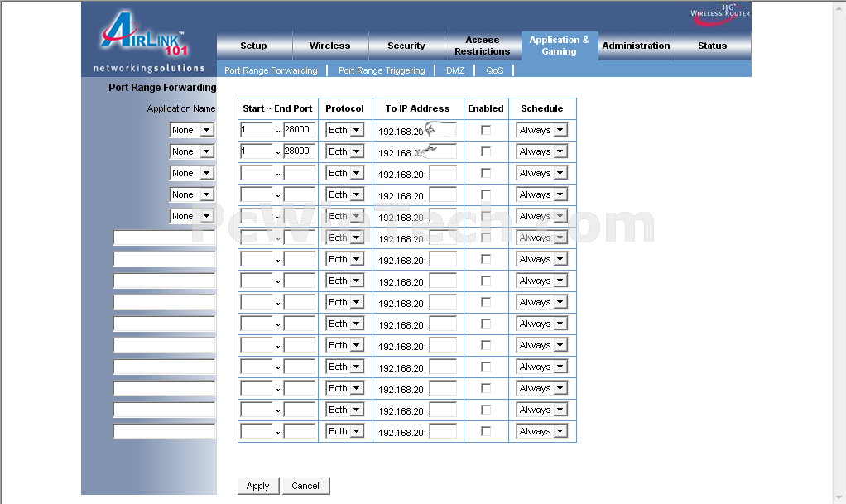Open third row Schedule Always dropdown
The width and height of the screenshot is (846, 504).
tap(542, 173)
